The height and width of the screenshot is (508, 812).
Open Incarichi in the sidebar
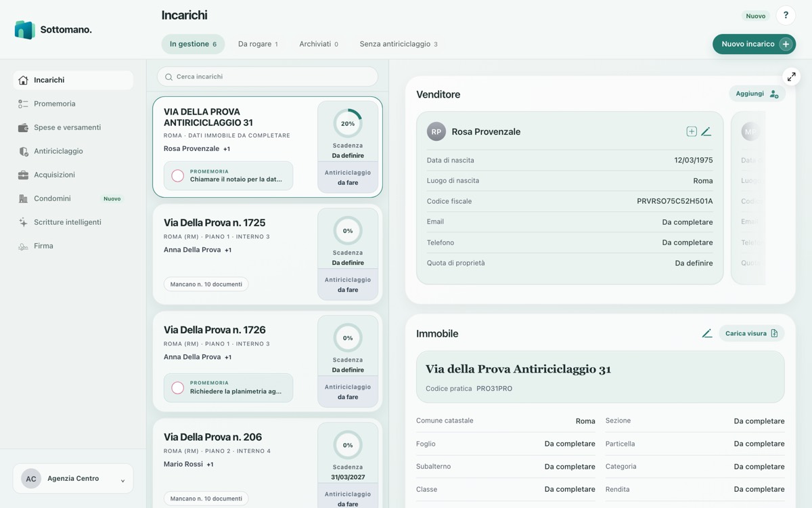click(73, 80)
